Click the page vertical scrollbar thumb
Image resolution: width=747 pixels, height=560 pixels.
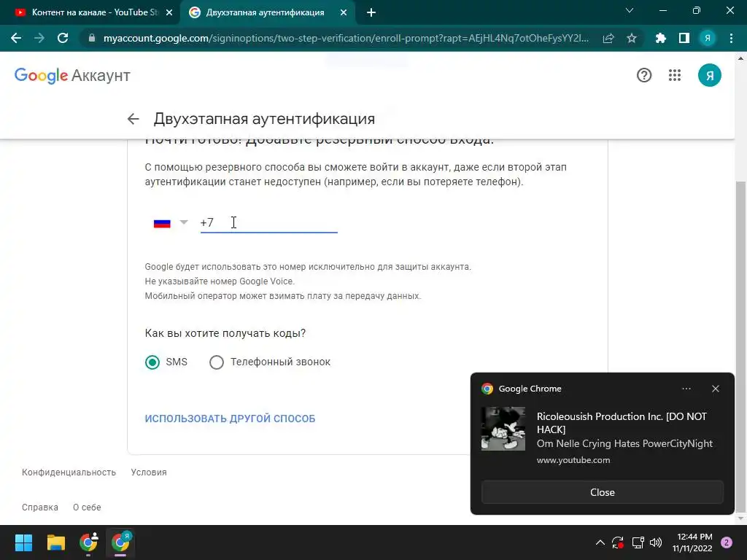[740, 348]
